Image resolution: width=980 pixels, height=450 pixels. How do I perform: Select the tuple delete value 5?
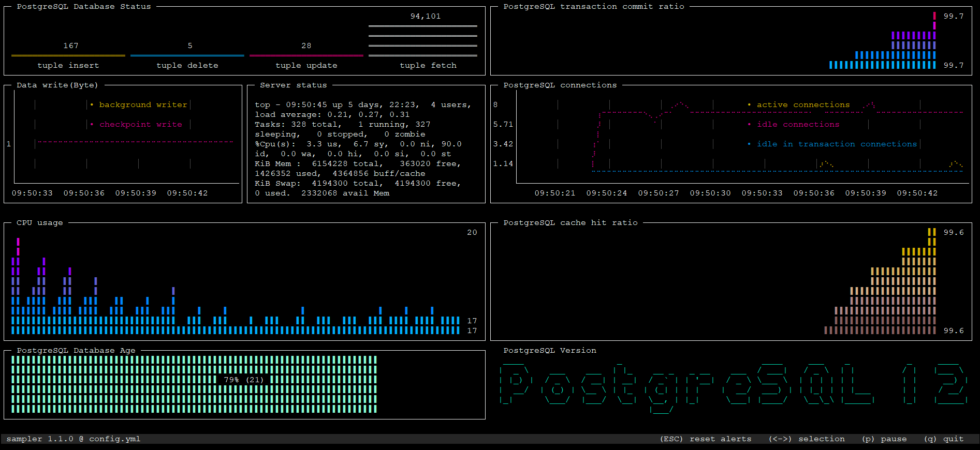(x=190, y=46)
